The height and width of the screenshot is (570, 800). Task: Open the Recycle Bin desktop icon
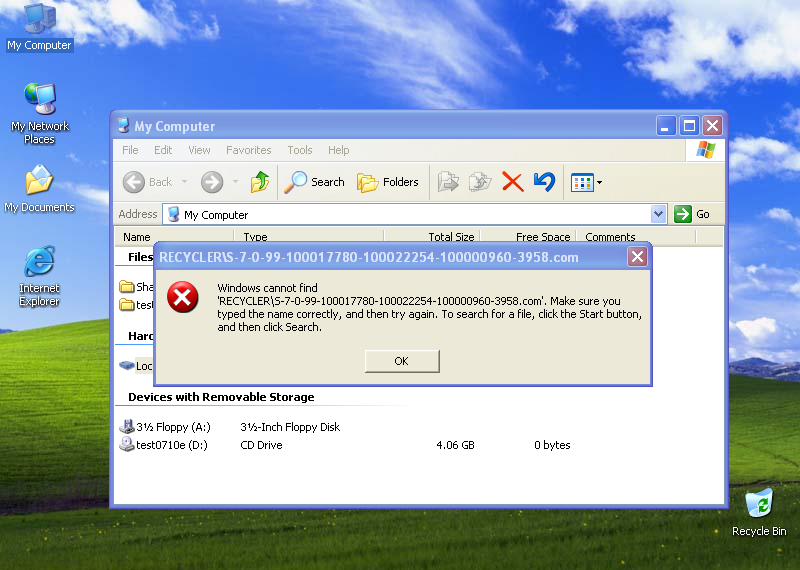(x=759, y=512)
